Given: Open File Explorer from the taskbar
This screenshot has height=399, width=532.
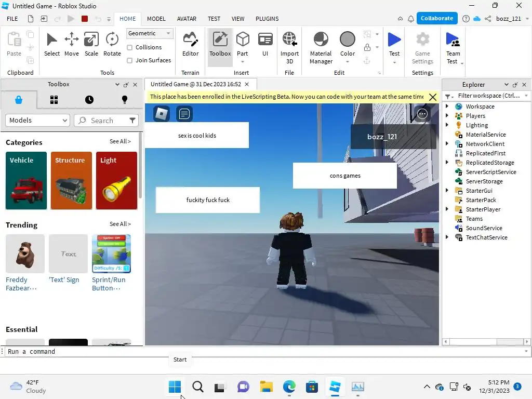Looking at the screenshot, I should click(x=267, y=387).
